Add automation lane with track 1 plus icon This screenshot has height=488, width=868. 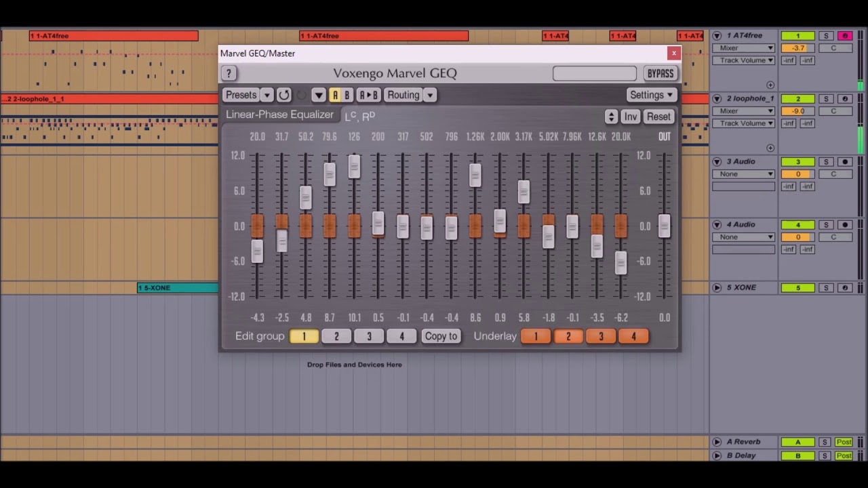click(x=770, y=85)
